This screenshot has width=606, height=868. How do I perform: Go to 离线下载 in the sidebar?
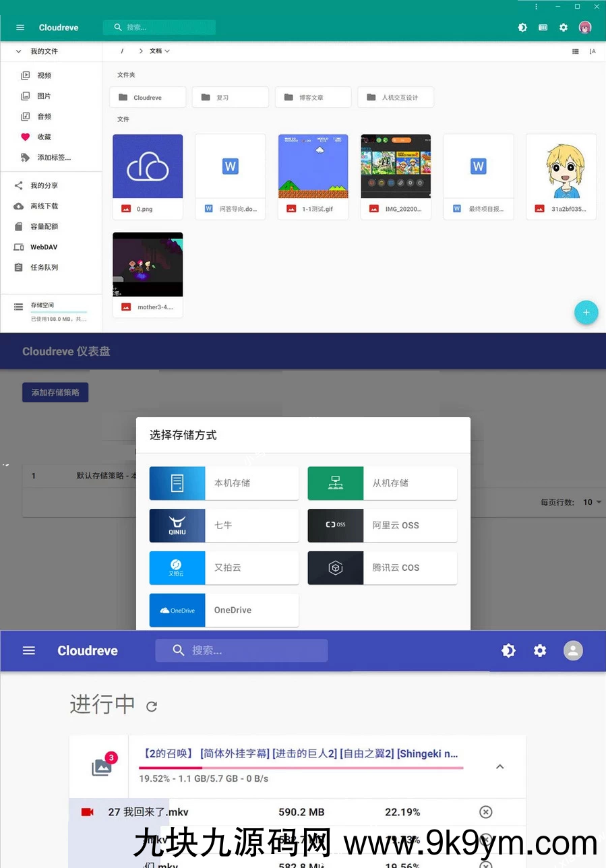[x=44, y=206]
